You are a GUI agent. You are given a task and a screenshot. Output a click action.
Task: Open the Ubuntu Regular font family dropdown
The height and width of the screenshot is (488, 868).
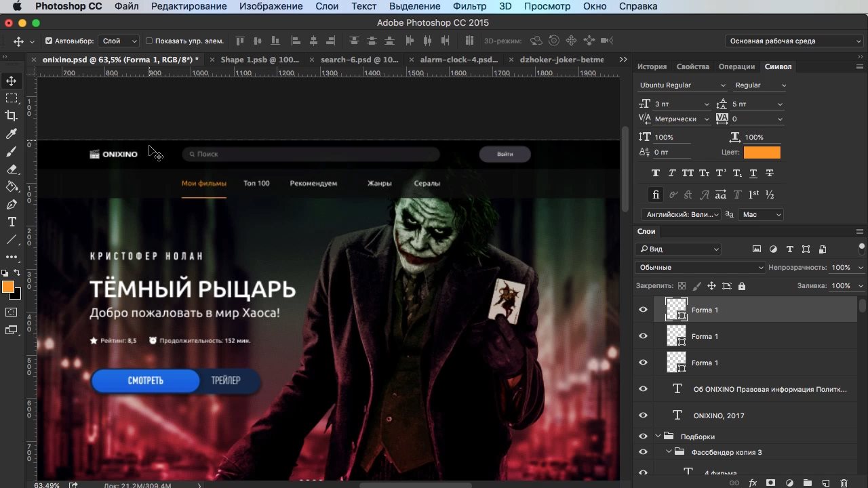pos(682,85)
